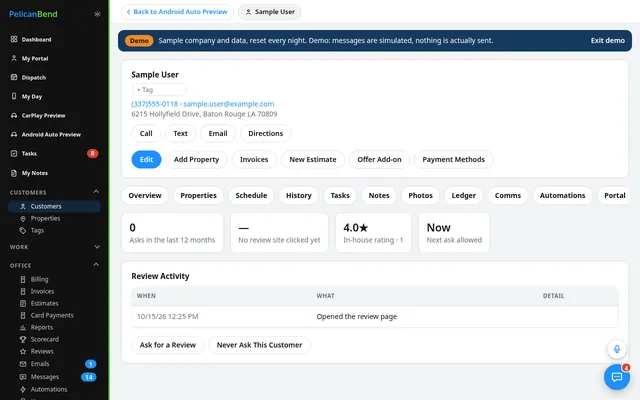Collapse the Customers sidebar section

tap(96, 192)
